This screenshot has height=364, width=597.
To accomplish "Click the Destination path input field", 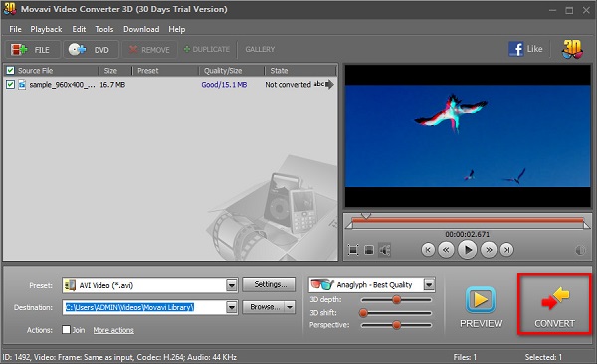I will (144, 307).
